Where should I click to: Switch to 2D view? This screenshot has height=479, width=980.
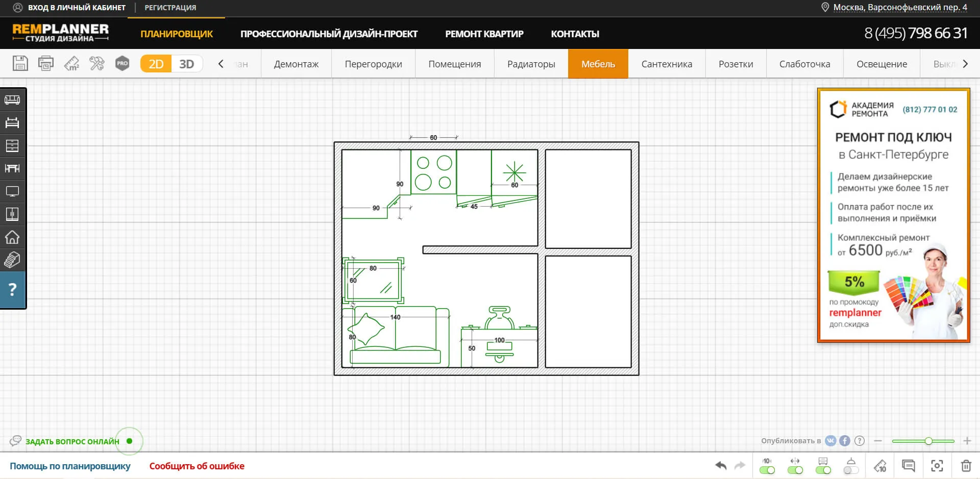click(x=156, y=64)
